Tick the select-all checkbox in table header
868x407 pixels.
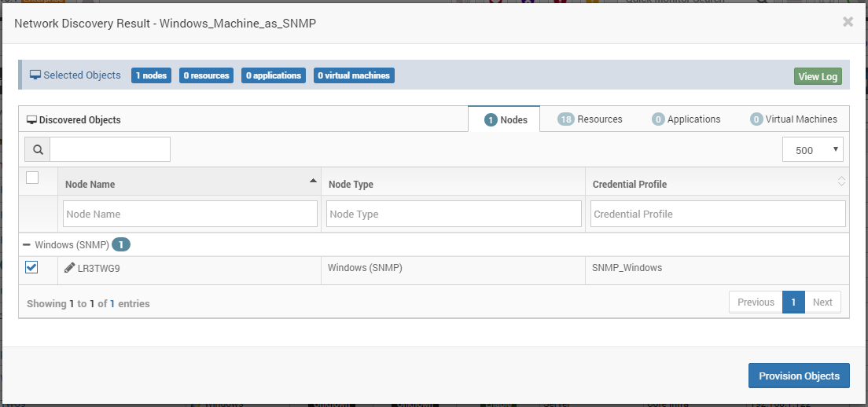coord(32,178)
